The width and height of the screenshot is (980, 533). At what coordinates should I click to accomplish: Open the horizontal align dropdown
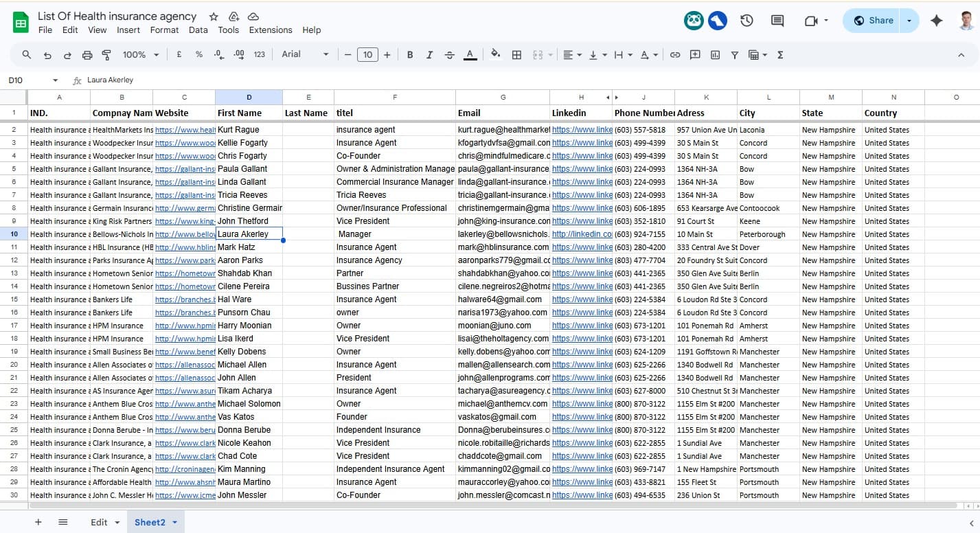[573, 55]
